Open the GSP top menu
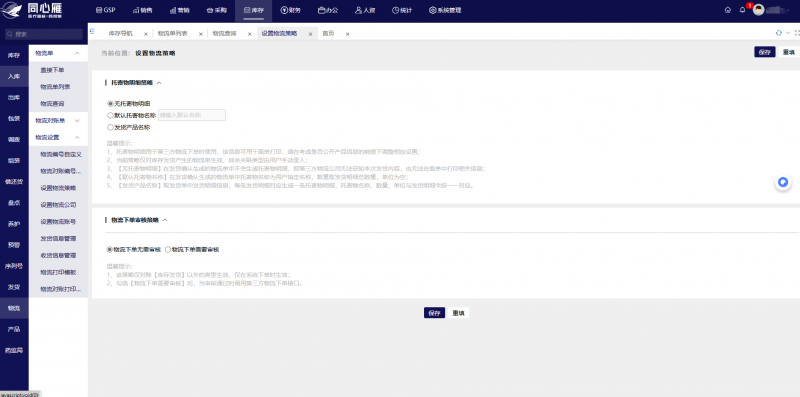Viewport: 800px width, 397px height. pyautogui.click(x=106, y=10)
